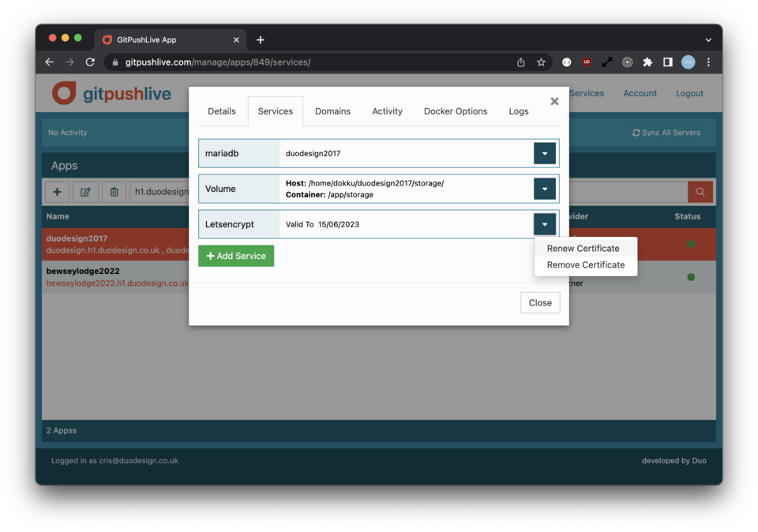Screen dimensions: 758x532
Task: Switch to the Domains tab
Action: click(x=332, y=111)
